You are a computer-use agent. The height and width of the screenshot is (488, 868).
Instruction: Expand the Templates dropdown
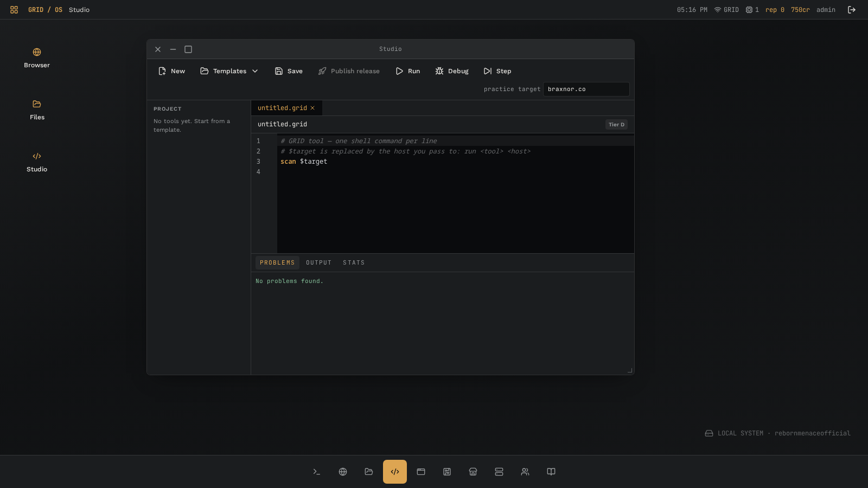click(x=229, y=71)
